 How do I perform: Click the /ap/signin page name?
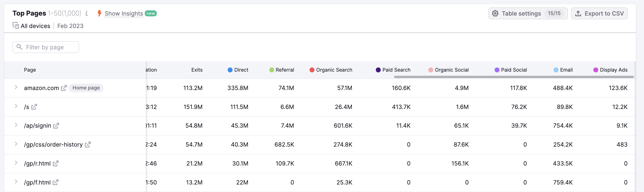[37, 126]
